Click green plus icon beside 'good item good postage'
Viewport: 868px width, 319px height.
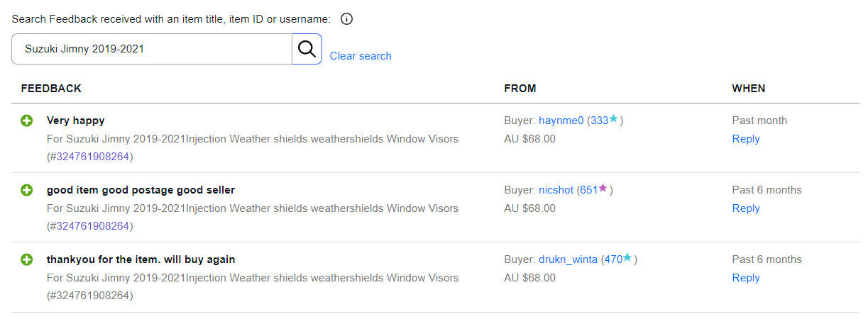[x=27, y=190]
